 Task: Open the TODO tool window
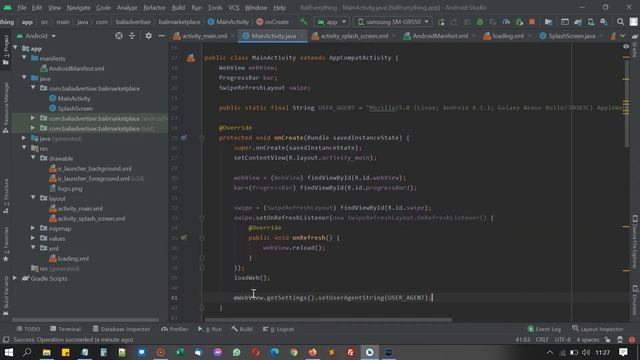(x=28, y=329)
